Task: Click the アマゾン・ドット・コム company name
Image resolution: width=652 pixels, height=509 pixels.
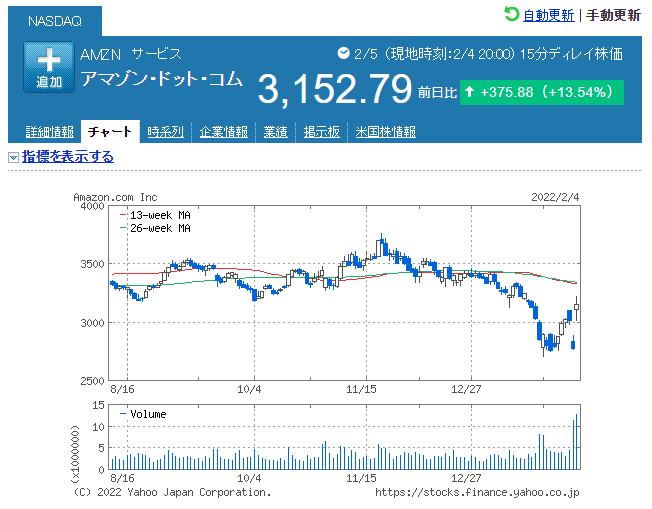Action: pos(161,79)
